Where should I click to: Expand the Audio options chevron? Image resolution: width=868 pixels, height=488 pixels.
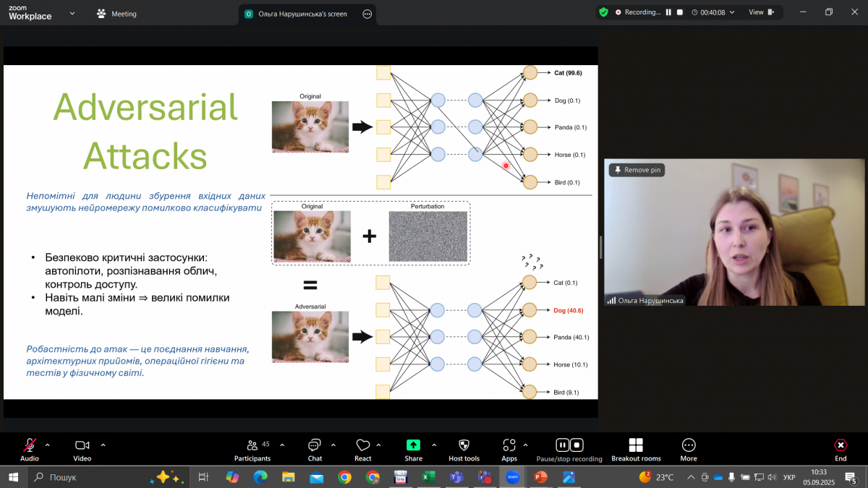pyautogui.click(x=48, y=445)
